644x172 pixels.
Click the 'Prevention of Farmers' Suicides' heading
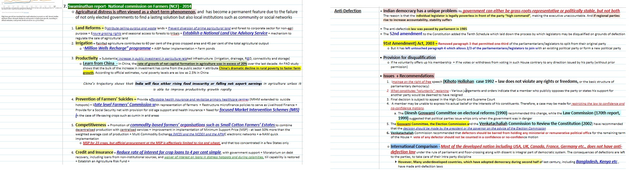(x=104, y=99)
